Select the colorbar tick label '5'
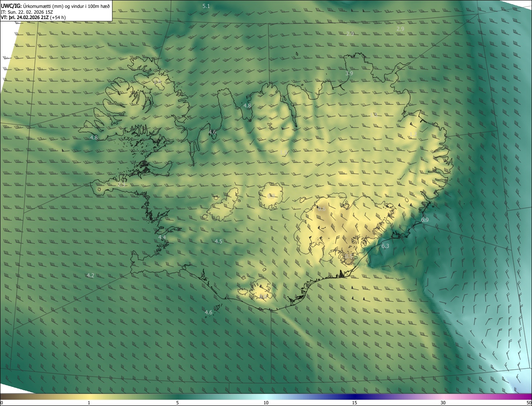Screen dimensions: 532x406 (x=177, y=403)
